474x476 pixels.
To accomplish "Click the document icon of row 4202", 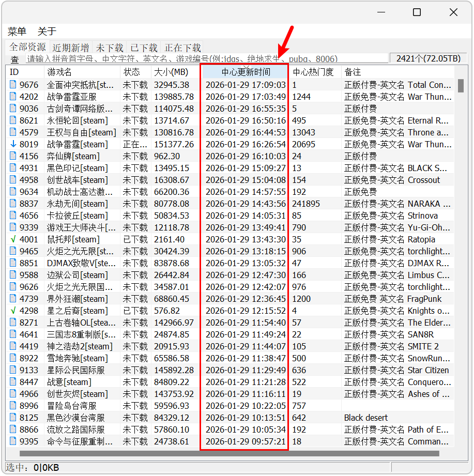I will click(13, 96).
